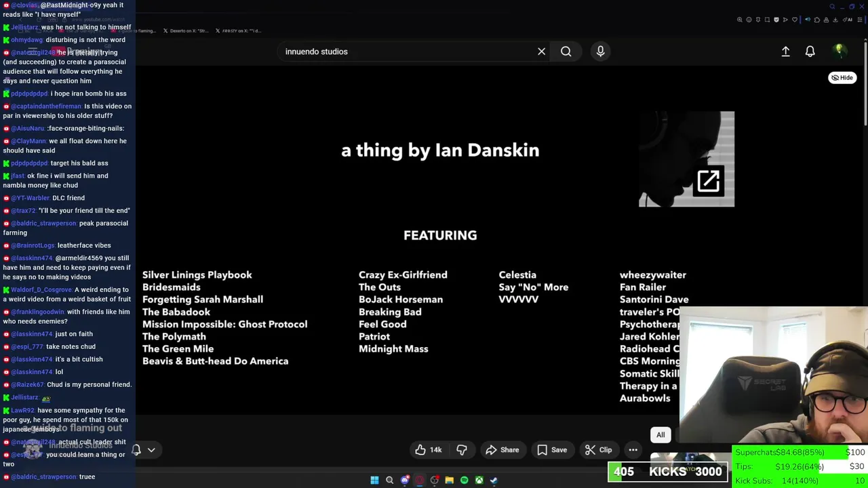
Task: Open Spotify from taskbar
Action: point(464,480)
